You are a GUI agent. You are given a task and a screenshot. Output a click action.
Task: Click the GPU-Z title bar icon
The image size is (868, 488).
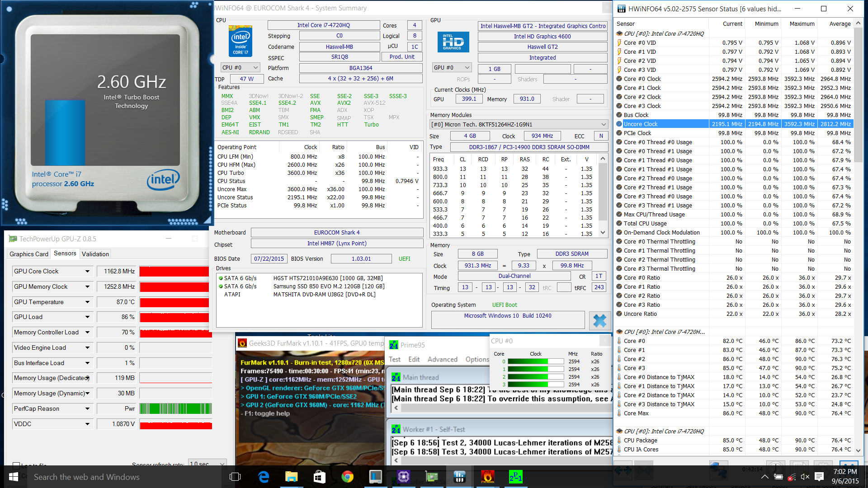tap(13, 239)
